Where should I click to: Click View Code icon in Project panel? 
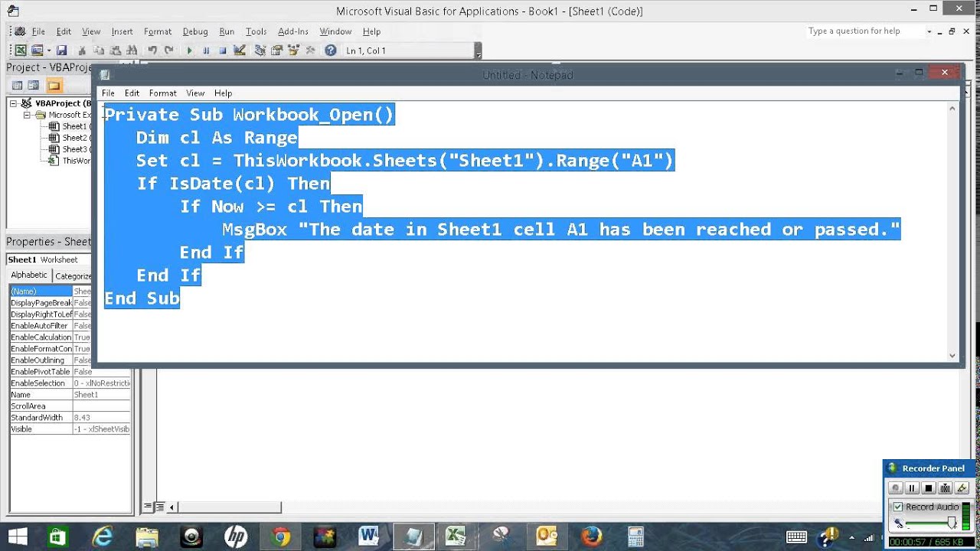17,85
